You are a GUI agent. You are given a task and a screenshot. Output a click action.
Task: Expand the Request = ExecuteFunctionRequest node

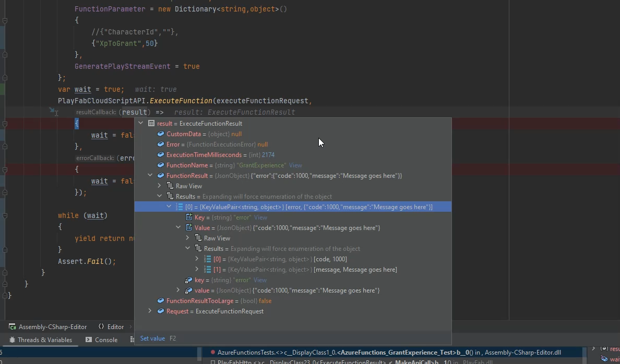coord(150,311)
